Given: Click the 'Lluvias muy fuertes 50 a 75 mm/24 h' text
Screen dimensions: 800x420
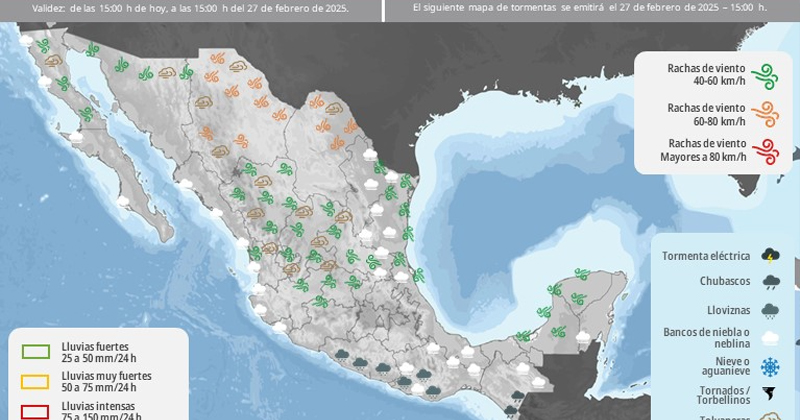Looking at the screenshot, I should coord(100,380).
